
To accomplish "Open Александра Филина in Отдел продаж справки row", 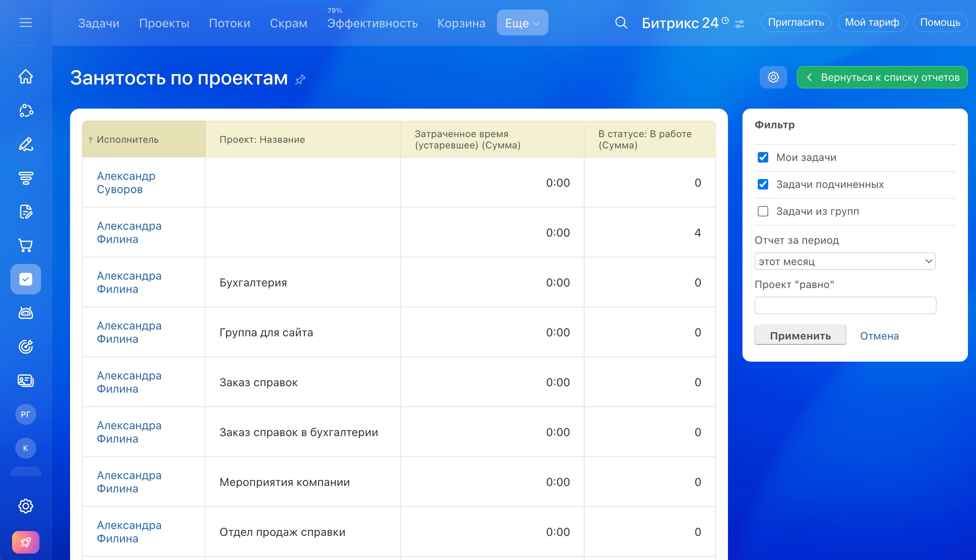I will coord(129,532).
